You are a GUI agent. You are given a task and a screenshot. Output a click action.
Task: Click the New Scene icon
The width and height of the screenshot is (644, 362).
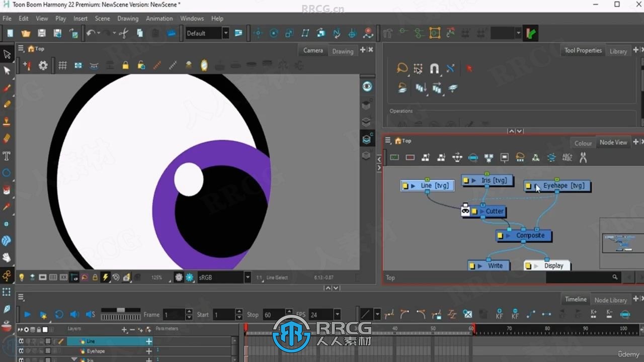(x=10, y=33)
